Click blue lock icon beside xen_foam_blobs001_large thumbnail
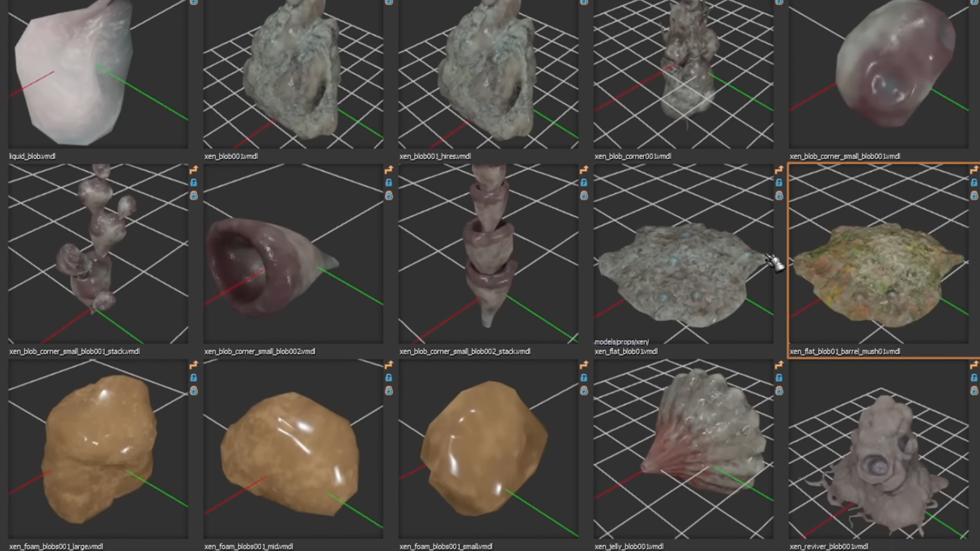Screen dimensions: 980x551 194,378
